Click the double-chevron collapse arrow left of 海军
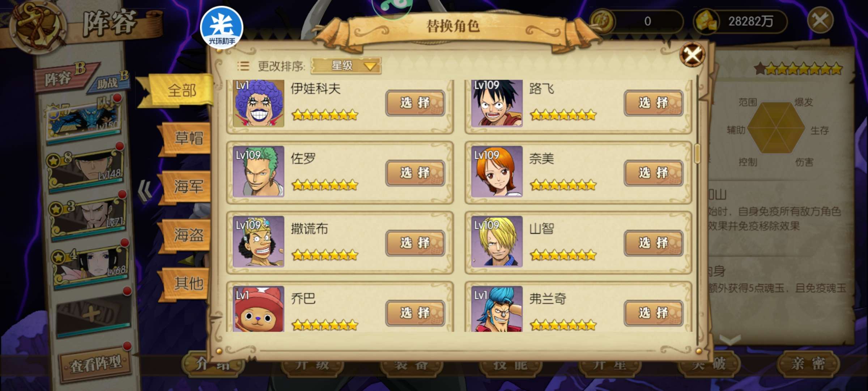This screenshot has height=391, width=868. point(145,190)
